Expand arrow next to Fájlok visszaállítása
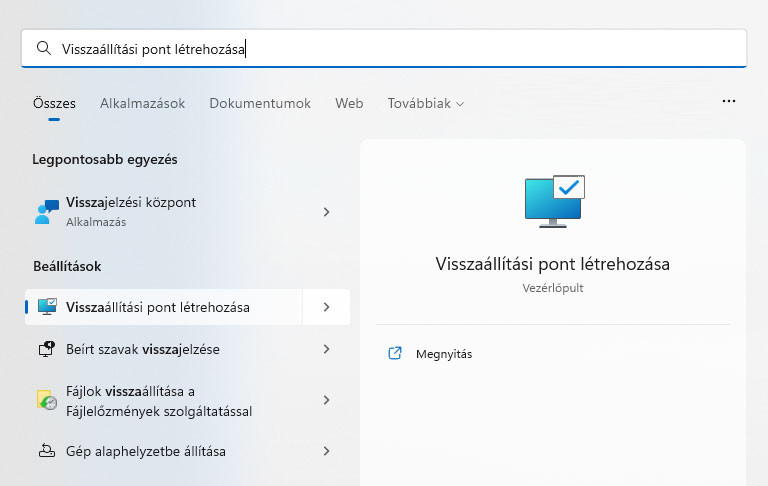768x486 pixels. tap(326, 400)
